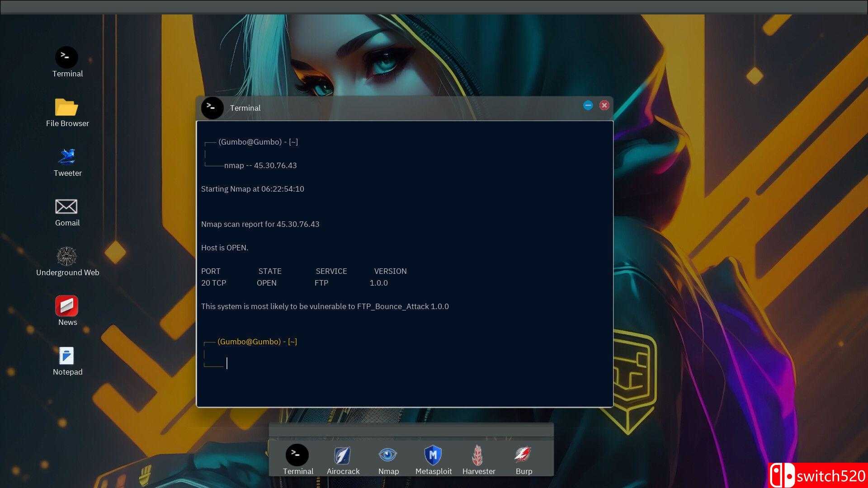Click the nmap scan report IP line

point(260,224)
